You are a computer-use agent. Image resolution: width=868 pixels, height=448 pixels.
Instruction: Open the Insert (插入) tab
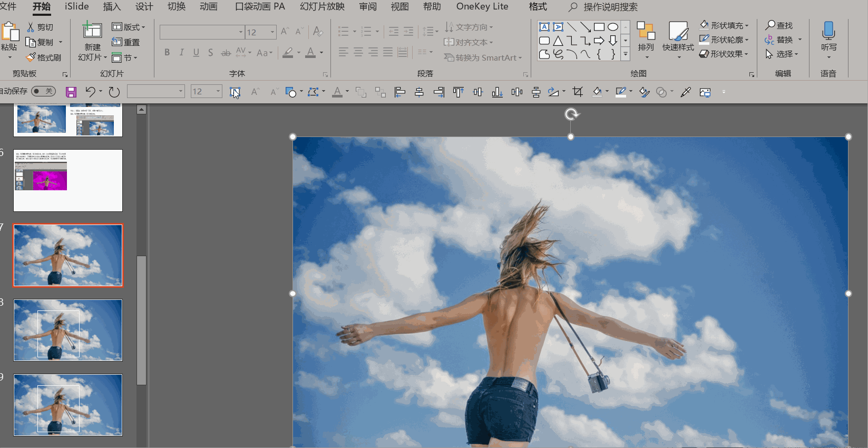(x=112, y=7)
